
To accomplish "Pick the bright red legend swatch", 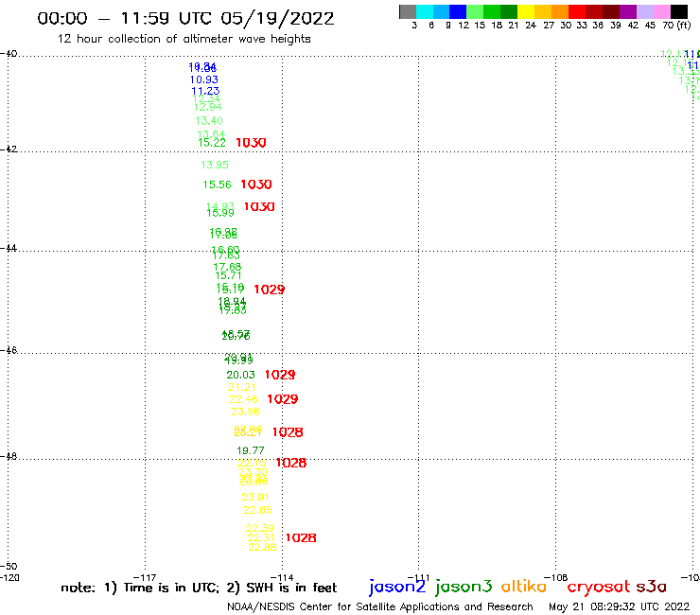I will pyautogui.click(x=577, y=11).
